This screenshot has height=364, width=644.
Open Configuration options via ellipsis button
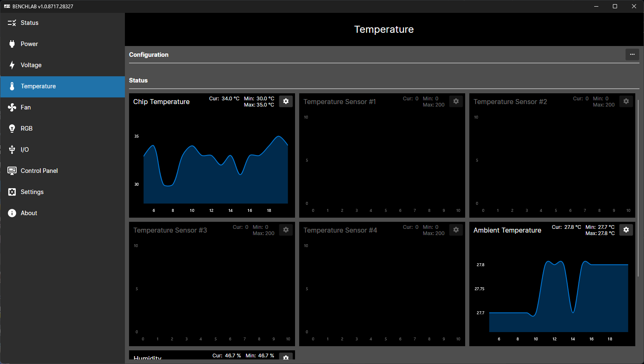click(632, 54)
